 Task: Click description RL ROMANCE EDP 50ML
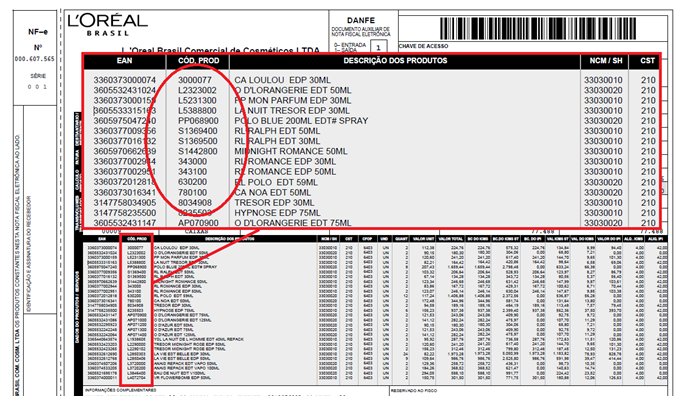(285, 172)
